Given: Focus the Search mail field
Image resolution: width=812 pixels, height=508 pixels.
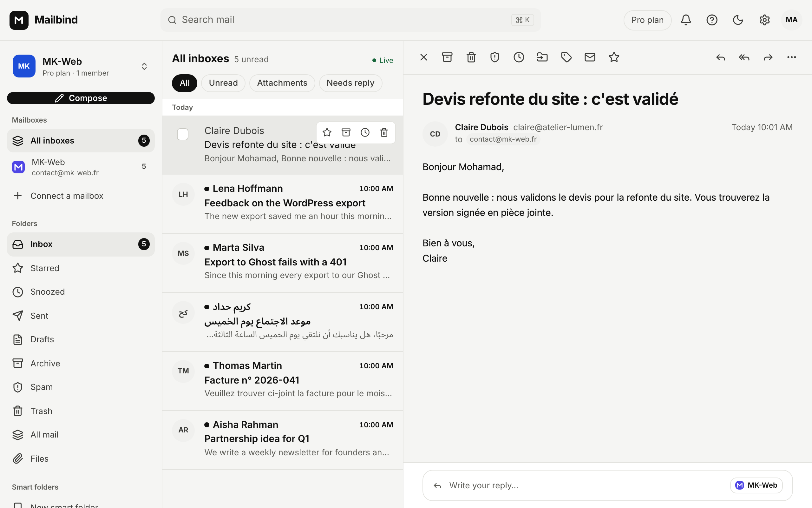Looking at the screenshot, I should pos(350,20).
